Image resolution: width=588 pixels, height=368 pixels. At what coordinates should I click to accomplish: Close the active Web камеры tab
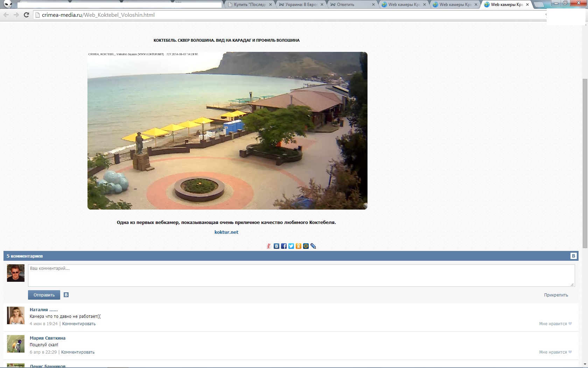point(527,5)
